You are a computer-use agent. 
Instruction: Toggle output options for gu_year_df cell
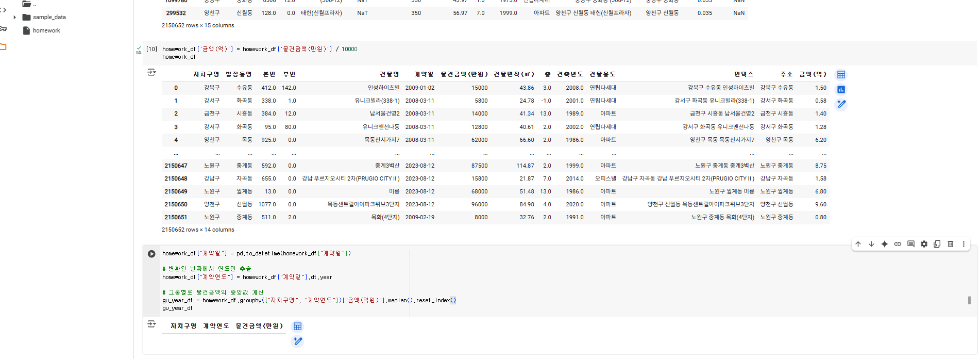pos(151,324)
